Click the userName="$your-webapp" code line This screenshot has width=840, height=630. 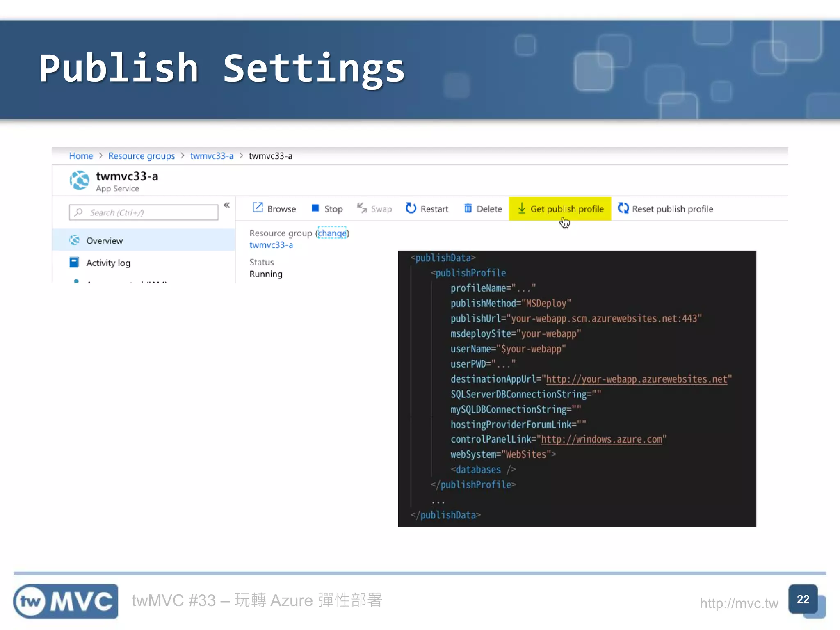pos(508,349)
